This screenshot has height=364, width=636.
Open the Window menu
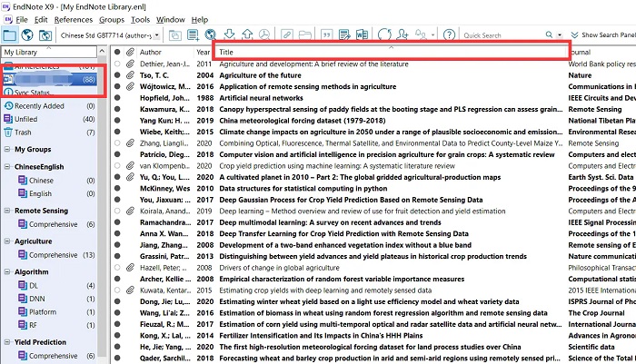tap(171, 19)
